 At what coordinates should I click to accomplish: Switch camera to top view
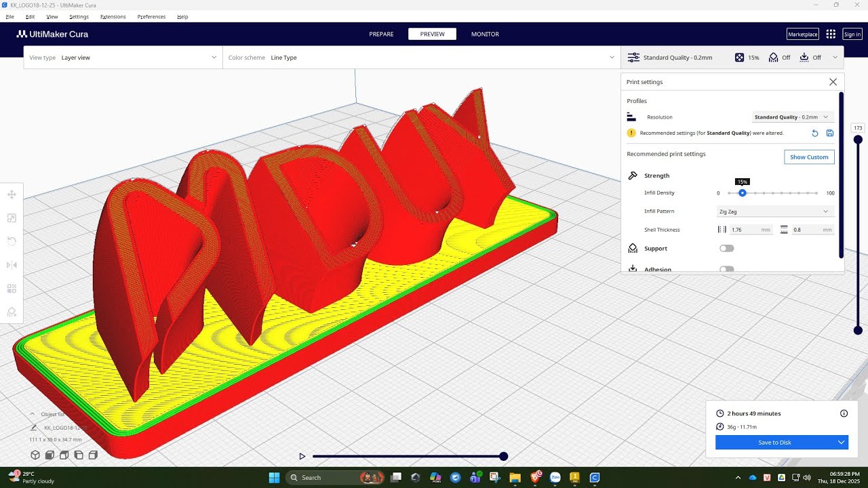coord(64,455)
